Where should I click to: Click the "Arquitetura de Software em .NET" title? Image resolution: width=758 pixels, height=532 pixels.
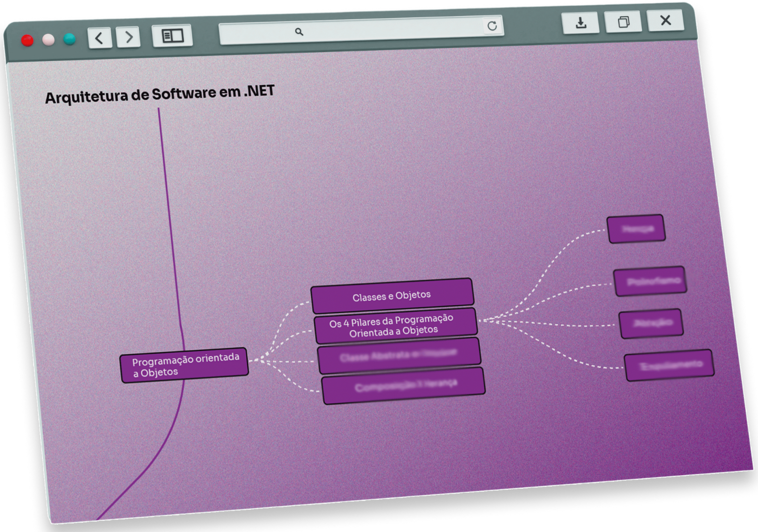160,95
